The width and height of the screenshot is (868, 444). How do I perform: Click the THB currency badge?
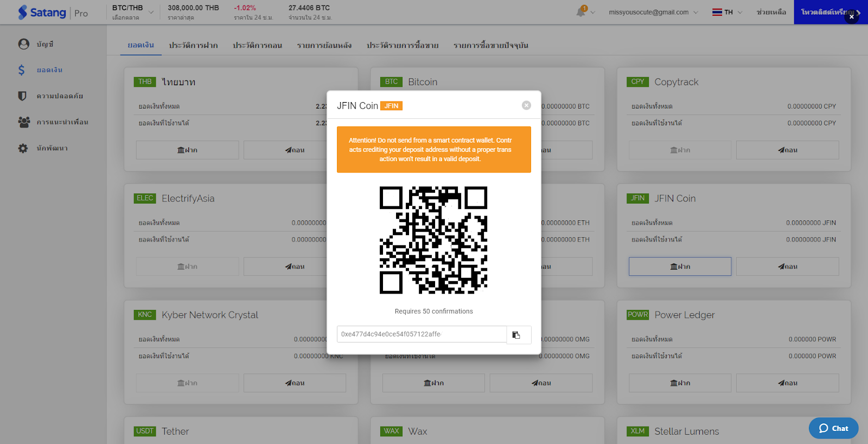[145, 82]
